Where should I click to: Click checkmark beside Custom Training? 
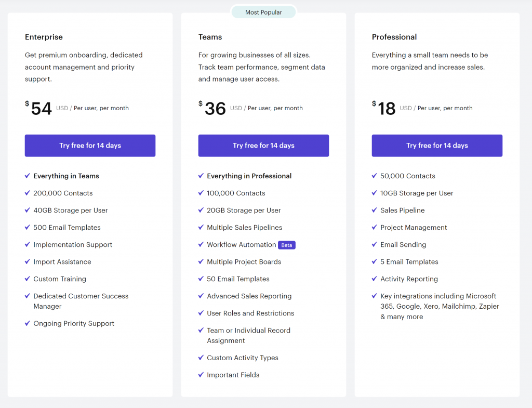coord(28,279)
